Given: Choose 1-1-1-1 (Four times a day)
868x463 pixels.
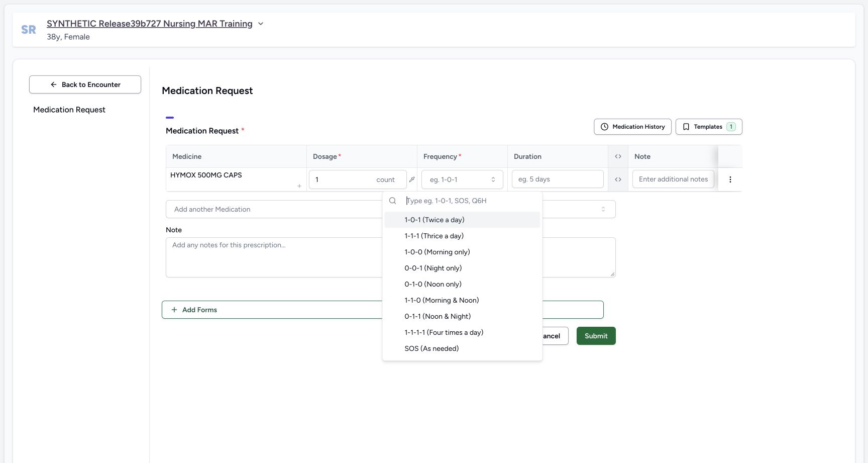Looking at the screenshot, I should coord(462,332).
